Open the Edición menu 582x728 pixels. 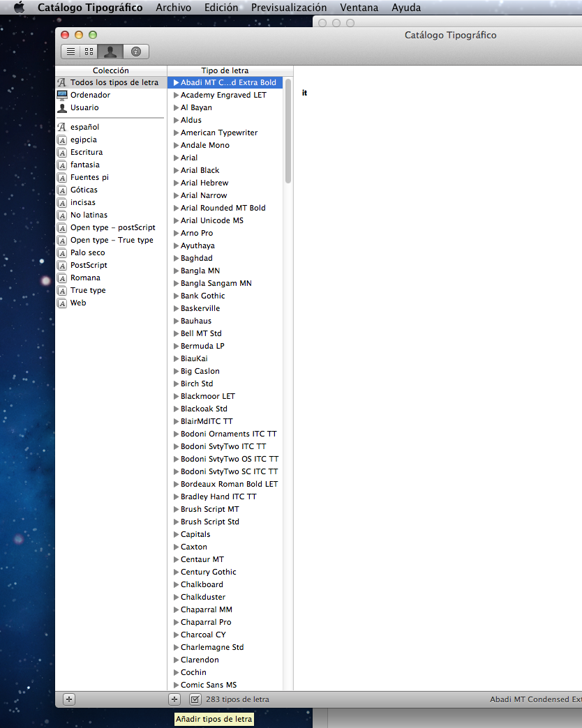click(x=221, y=8)
